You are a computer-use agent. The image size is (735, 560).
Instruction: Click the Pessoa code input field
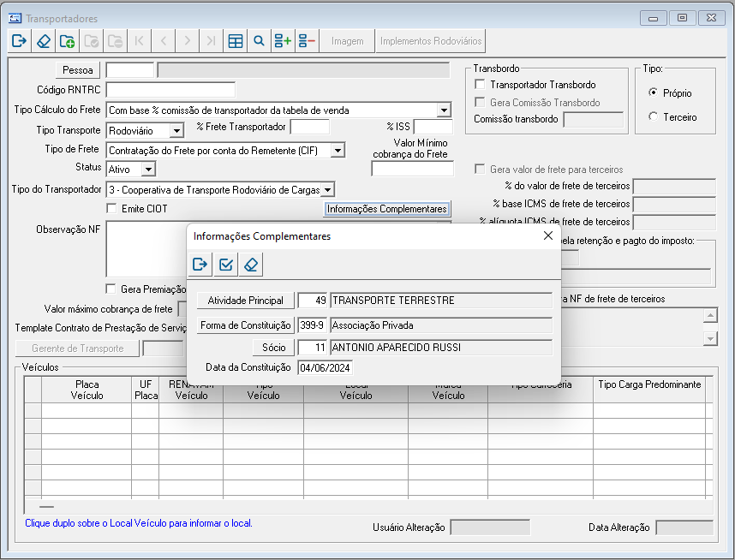point(130,70)
